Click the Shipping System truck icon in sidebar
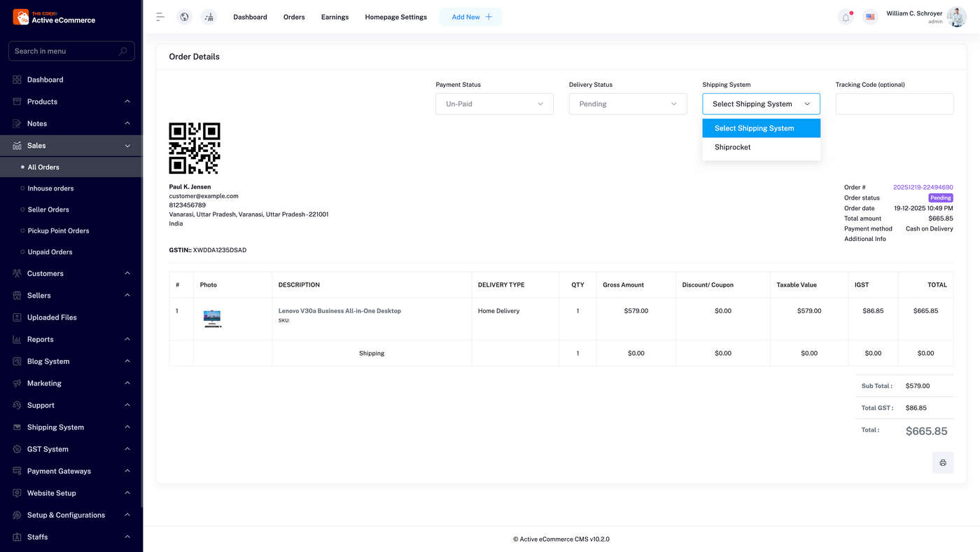The width and height of the screenshot is (980, 552). click(17, 427)
